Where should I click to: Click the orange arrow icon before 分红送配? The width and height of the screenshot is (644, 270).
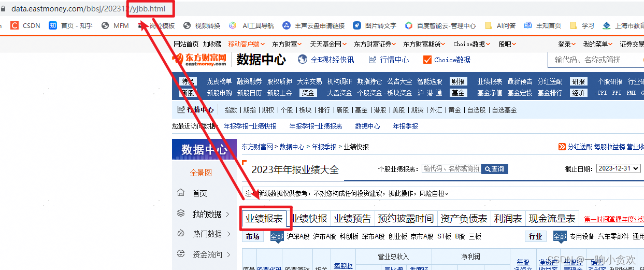click(562, 147)
